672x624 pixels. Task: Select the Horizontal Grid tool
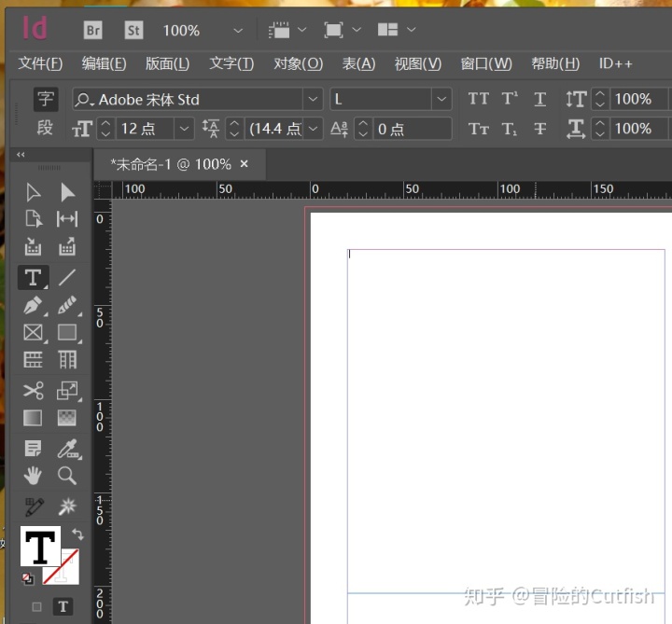point(33,360)
